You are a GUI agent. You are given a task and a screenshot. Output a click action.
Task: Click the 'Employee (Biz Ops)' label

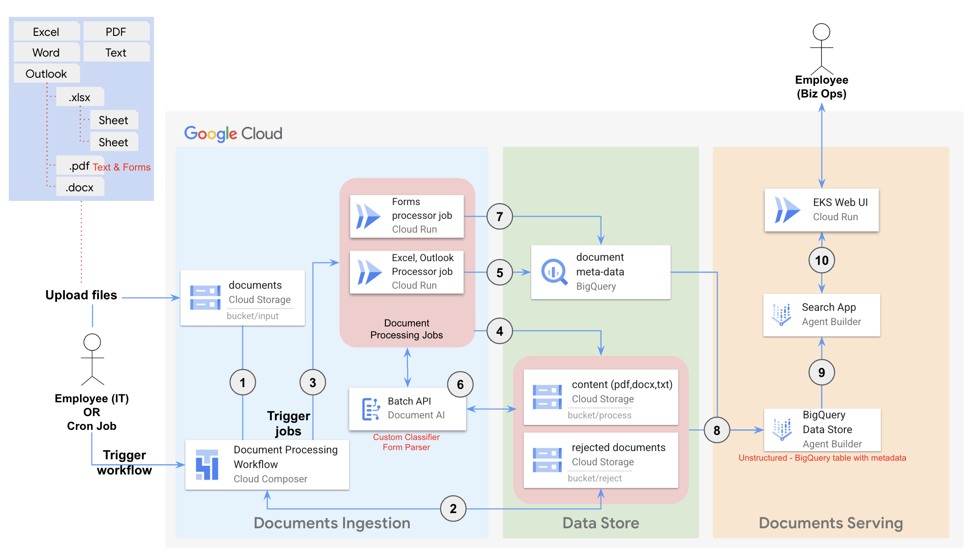coord(821,86)
